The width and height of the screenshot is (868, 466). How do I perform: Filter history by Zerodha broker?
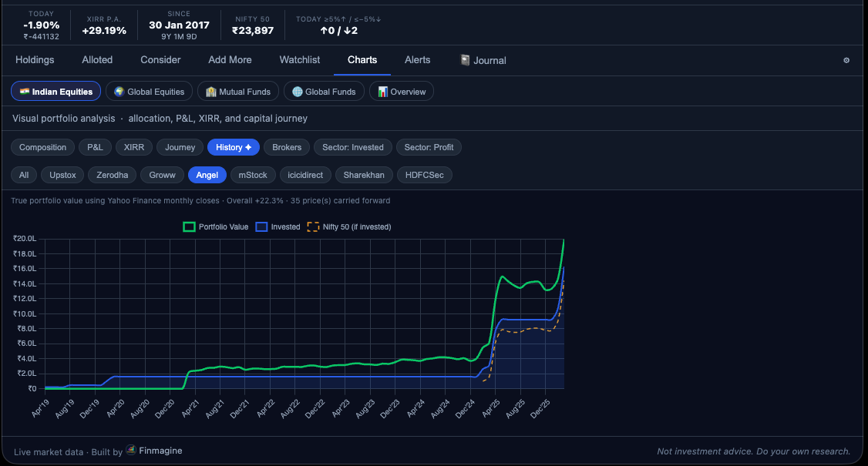[x=112, y=175]
